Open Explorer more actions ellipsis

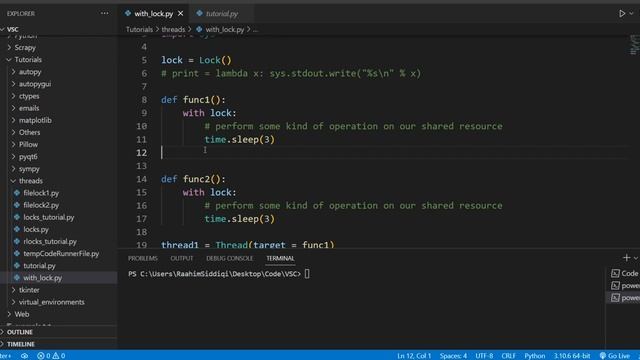(x=104, y=13)
